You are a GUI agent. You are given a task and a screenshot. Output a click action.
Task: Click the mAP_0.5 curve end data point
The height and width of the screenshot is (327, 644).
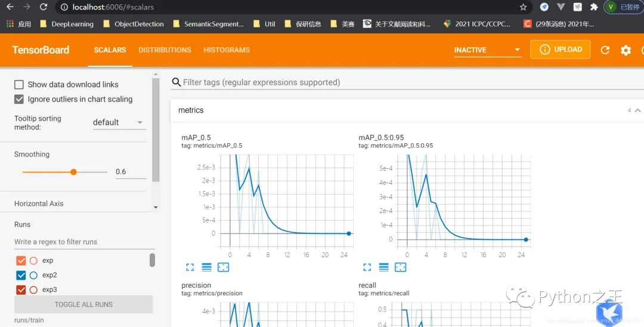pyautogui.click(x=349, y=233)
